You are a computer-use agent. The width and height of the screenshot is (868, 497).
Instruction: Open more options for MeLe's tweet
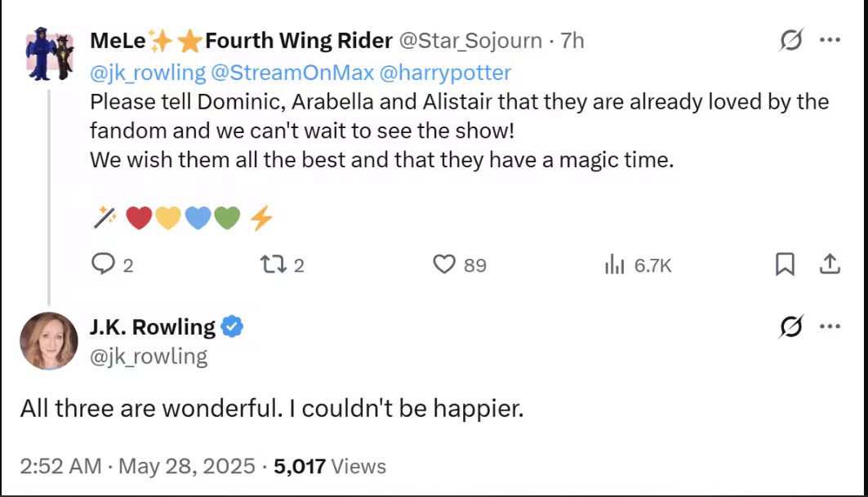coord(829,40)
